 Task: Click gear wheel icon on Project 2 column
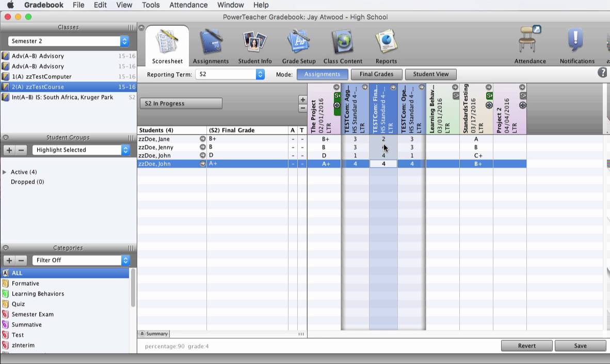pos(522,105)
